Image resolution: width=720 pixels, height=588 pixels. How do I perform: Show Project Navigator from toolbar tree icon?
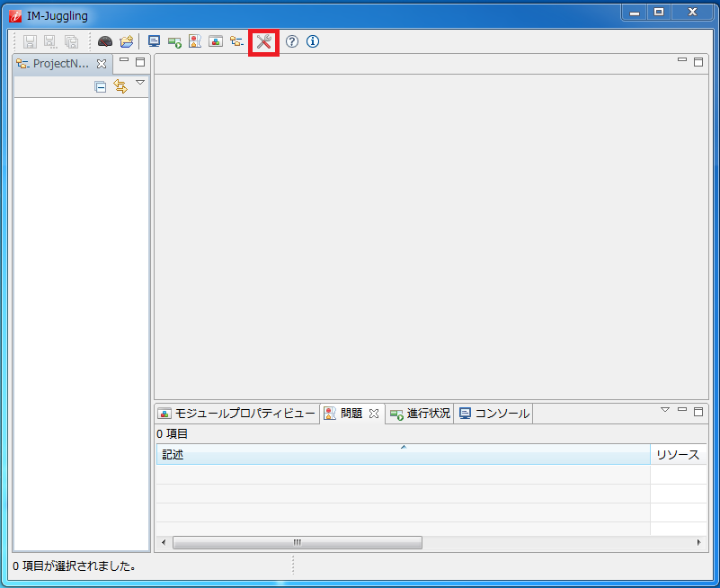point(236,41)
